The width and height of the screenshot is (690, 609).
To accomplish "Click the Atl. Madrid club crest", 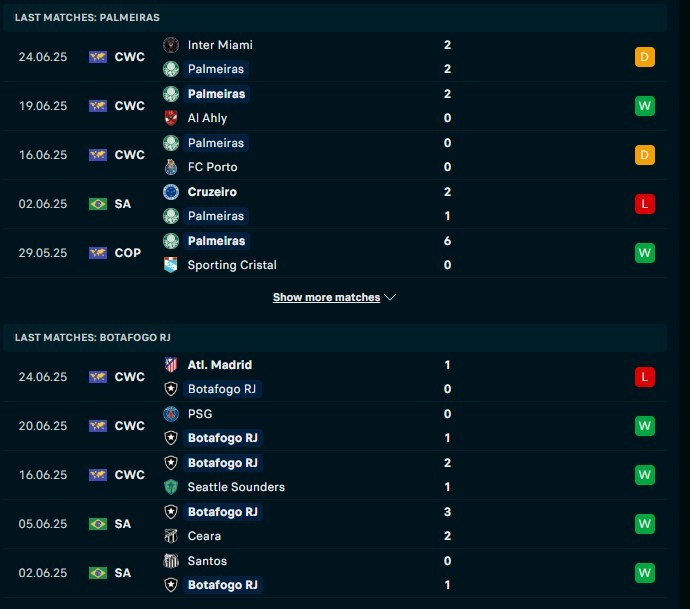I will point(171,365).
